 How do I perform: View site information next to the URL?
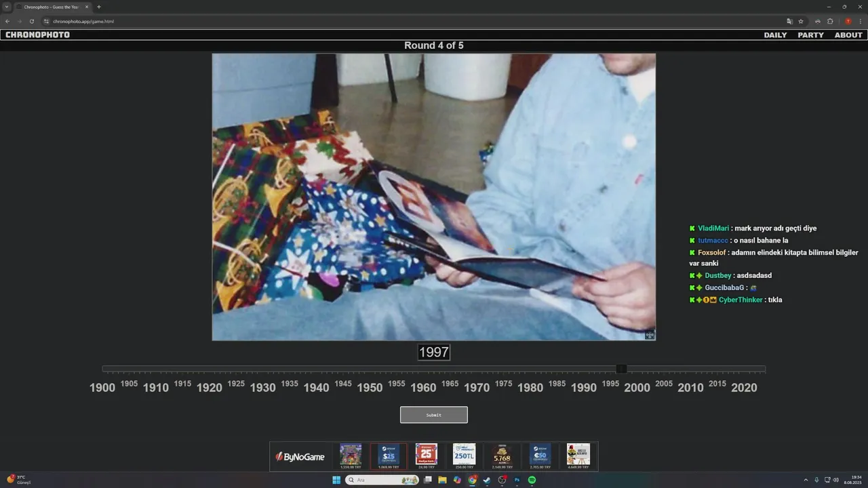[x=46, y=21]
